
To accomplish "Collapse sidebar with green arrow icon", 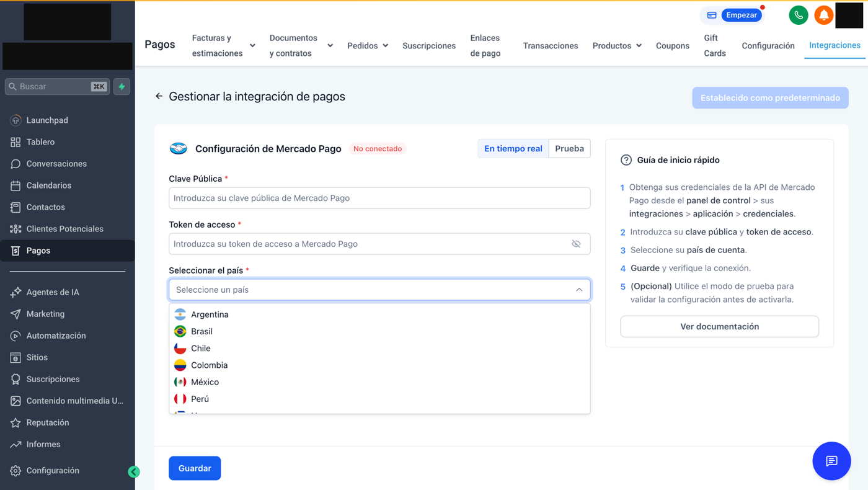I will click(x=134, y=472).
